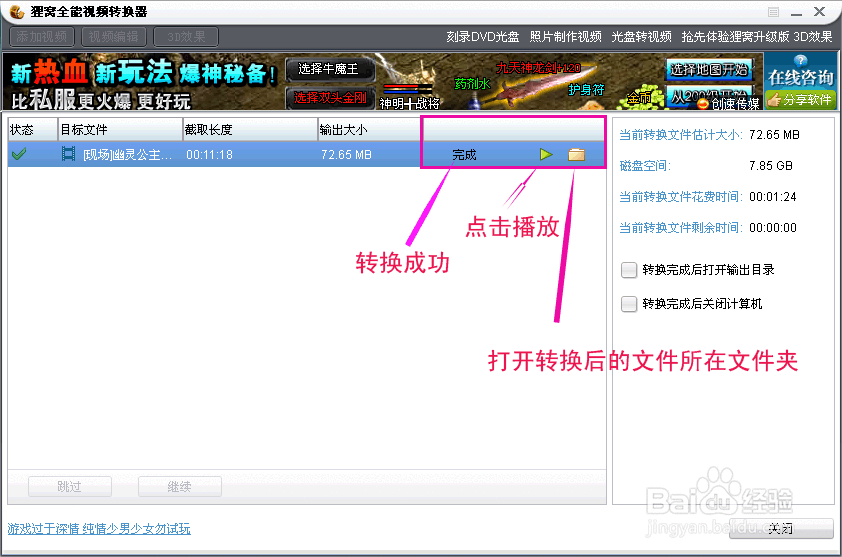Sort by 状态 column header
The width and height of the screenshot is (842, 557).
33,130
